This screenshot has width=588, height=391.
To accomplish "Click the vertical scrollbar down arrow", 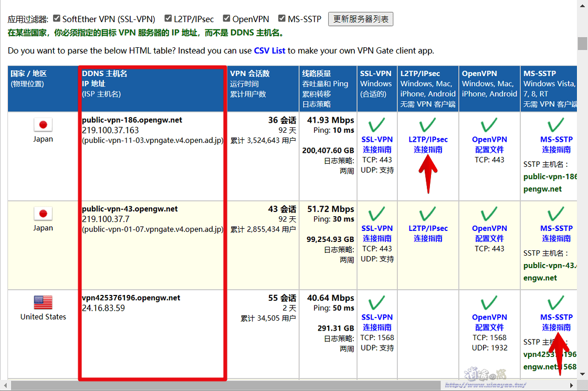I will [x=582, y=374].
